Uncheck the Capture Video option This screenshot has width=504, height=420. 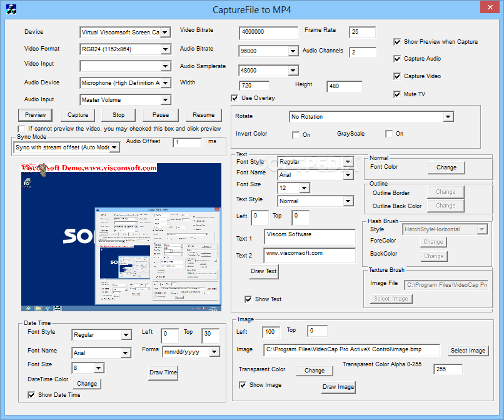[x=397, y=76]
